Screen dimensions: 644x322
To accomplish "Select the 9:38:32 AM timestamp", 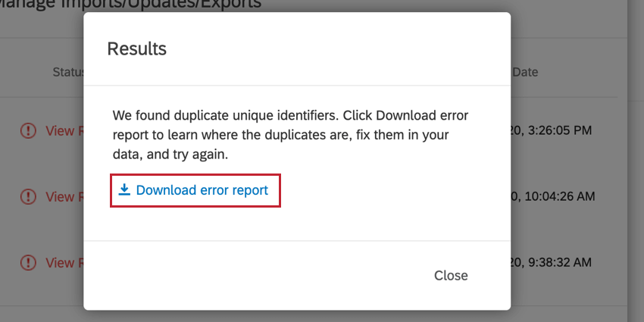I will click(x=552, y=262).
